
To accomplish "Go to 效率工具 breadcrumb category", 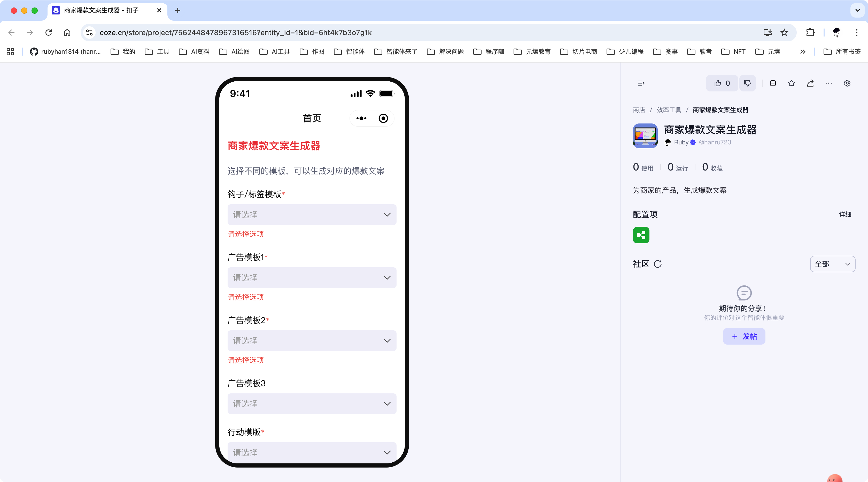I will [669, 110].
